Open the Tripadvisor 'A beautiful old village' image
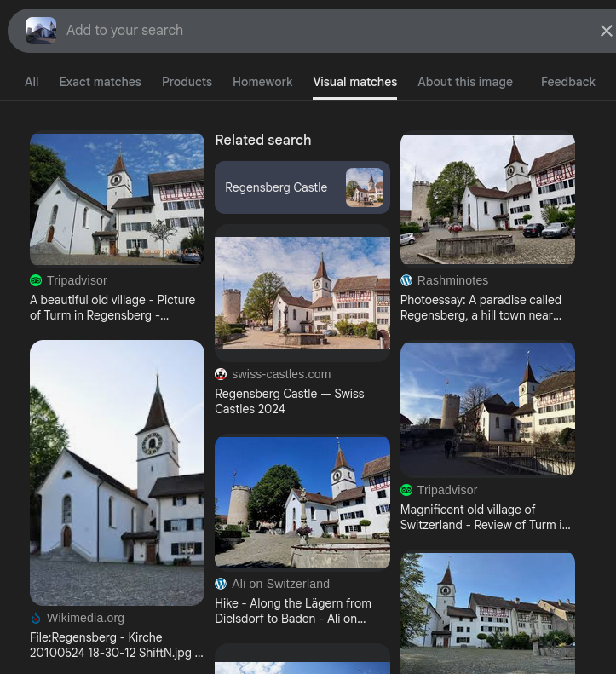 pyautogui.click(x=117, y=199)
